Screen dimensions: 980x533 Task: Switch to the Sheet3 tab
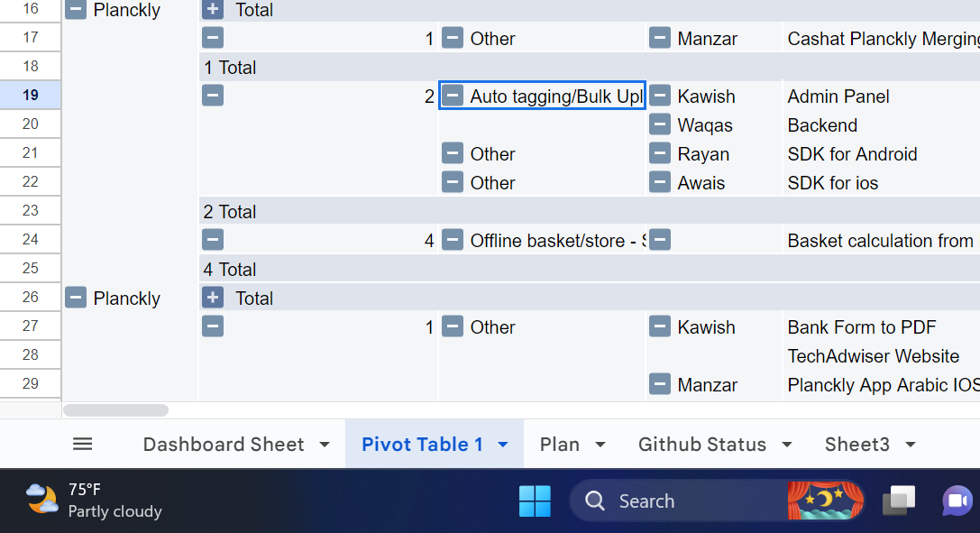tap(856, 445)
